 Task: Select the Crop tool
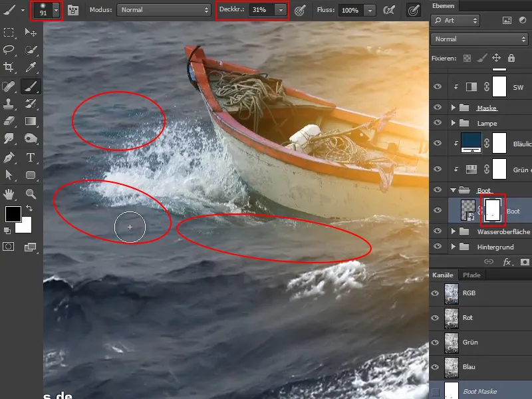click(9, 67)
